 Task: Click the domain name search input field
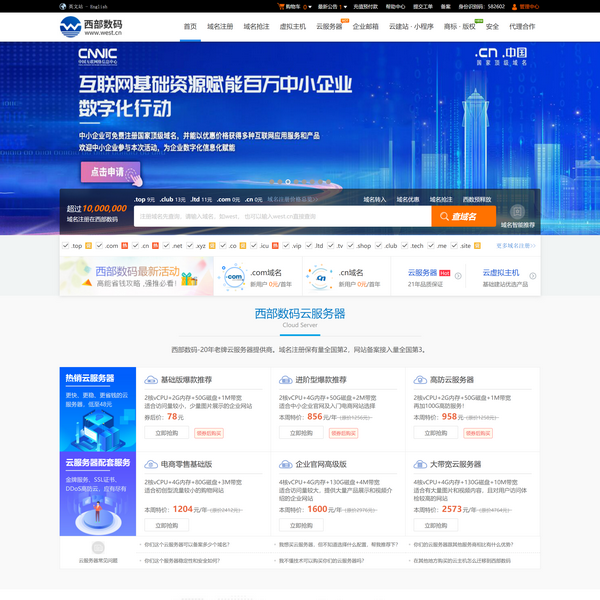click(280, 216)
